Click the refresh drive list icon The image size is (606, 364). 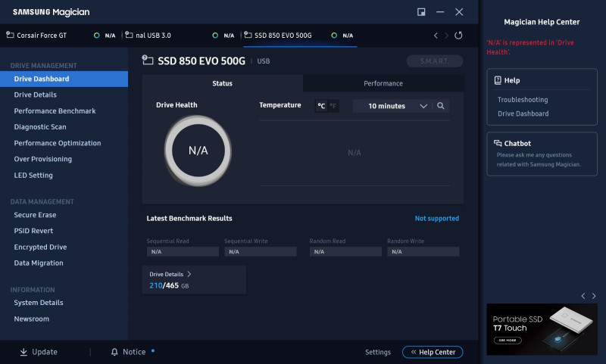coord(458,36)
